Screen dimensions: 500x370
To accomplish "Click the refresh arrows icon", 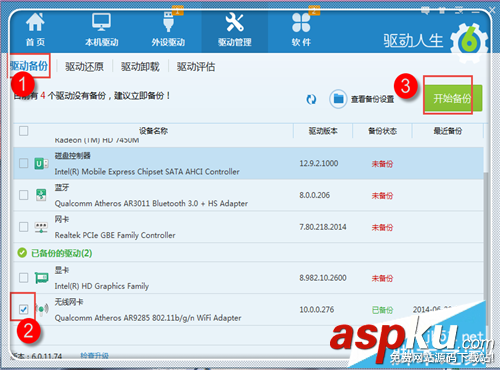I will click(x=311, y=99).
